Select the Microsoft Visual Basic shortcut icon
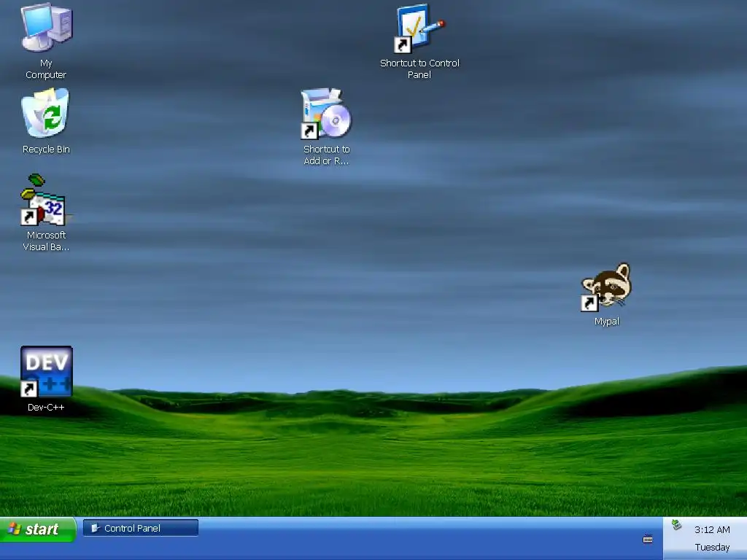 click(44, 200)
